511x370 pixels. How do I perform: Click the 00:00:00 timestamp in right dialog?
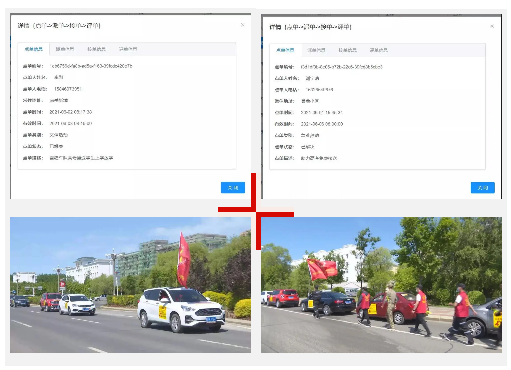click(x=322, y=124)
